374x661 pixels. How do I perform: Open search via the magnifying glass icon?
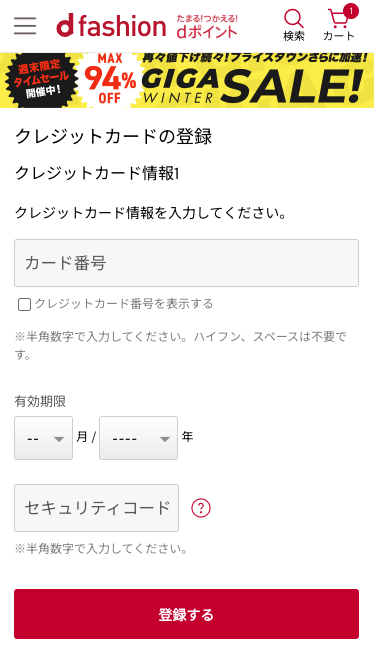click(293, 19)
